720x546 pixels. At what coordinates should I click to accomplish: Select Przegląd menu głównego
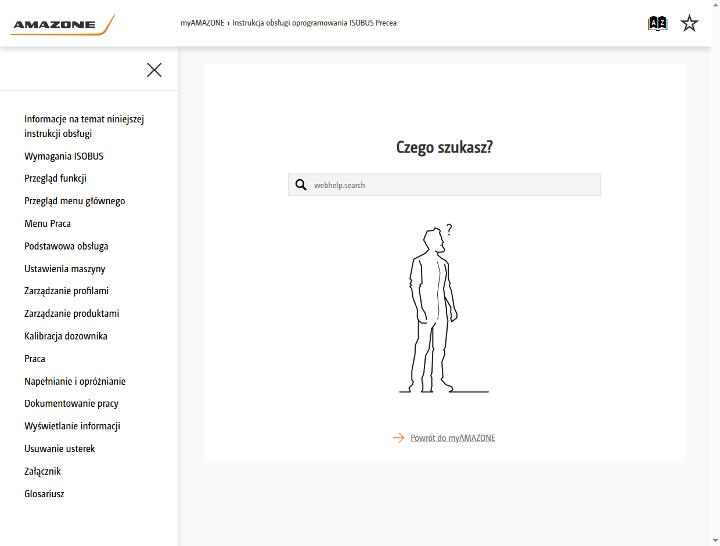coord(74,201)
